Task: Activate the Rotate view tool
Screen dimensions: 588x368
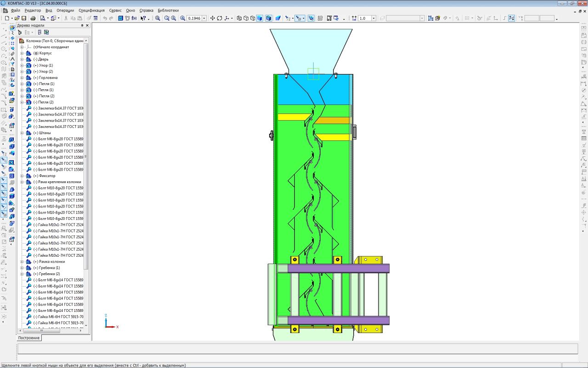Action: (220, 18)
